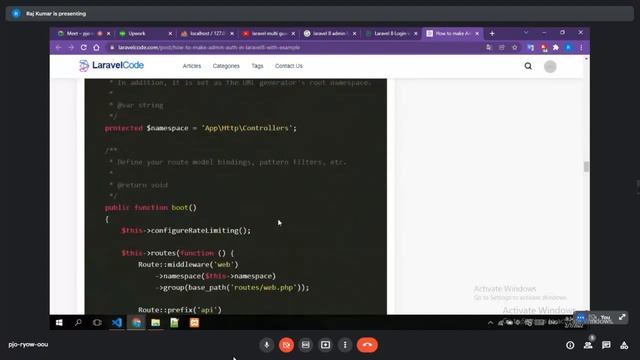
Task: Switch to the Meet browser tab
Action: [84, 33]
